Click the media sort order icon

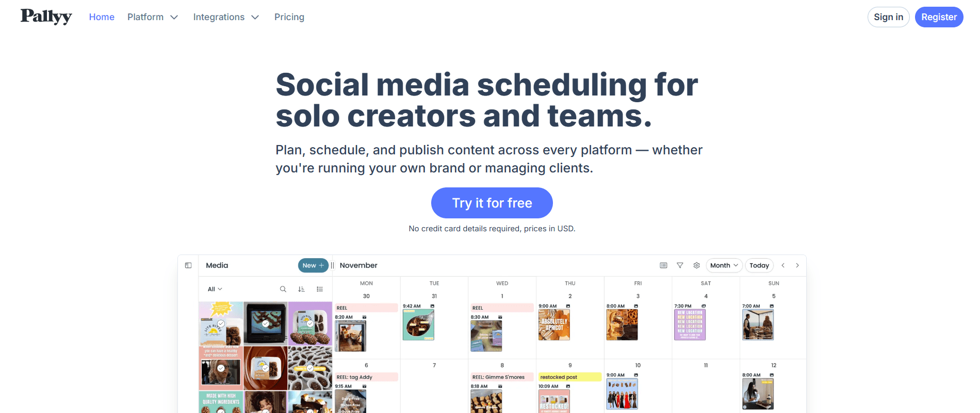(x=301, y=289)
